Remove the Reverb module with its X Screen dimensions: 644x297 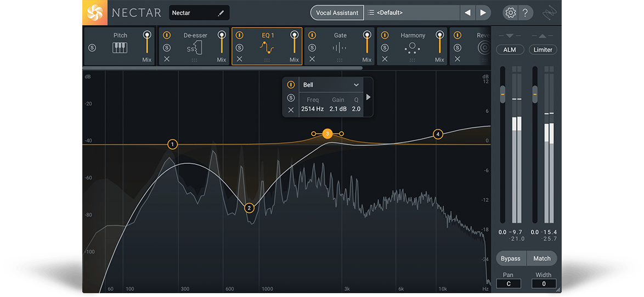coord(457,59)
